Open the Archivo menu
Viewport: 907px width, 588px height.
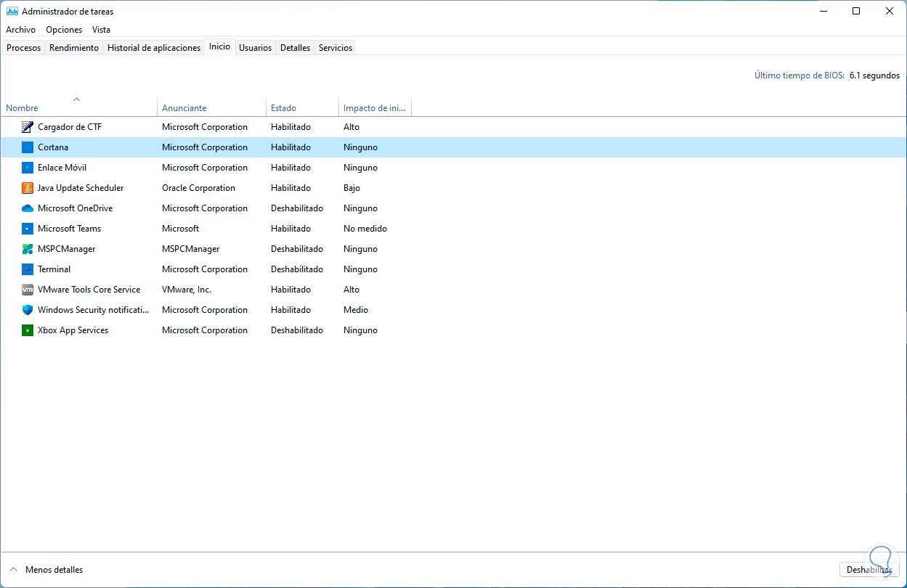pos(21,30)
